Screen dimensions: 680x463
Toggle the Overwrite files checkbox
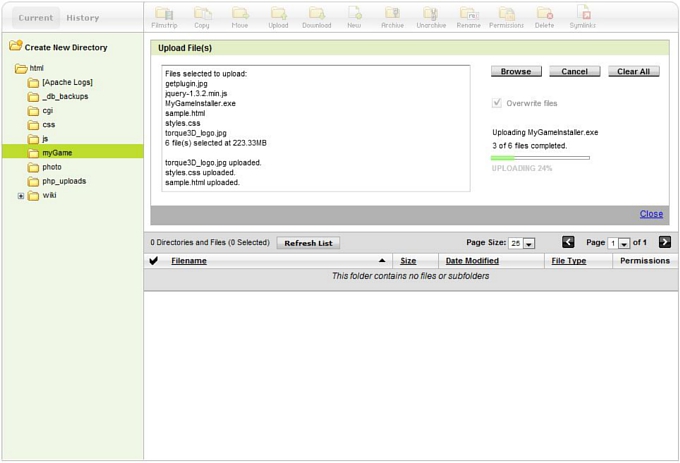point(497,103)
